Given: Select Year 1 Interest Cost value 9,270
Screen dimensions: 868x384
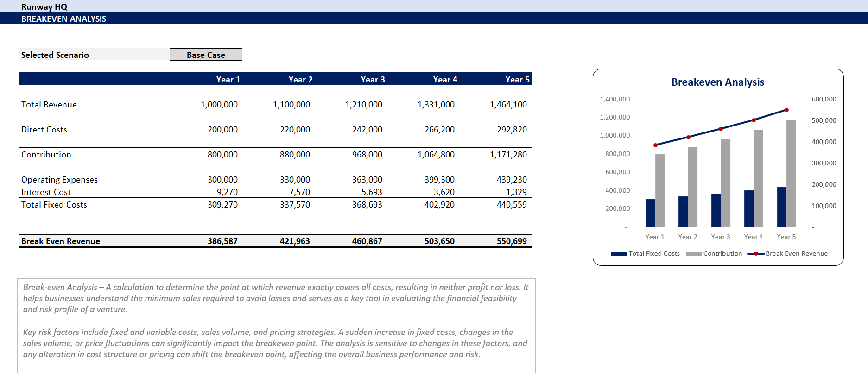Looking at the screenshot, I should (227, 192).
